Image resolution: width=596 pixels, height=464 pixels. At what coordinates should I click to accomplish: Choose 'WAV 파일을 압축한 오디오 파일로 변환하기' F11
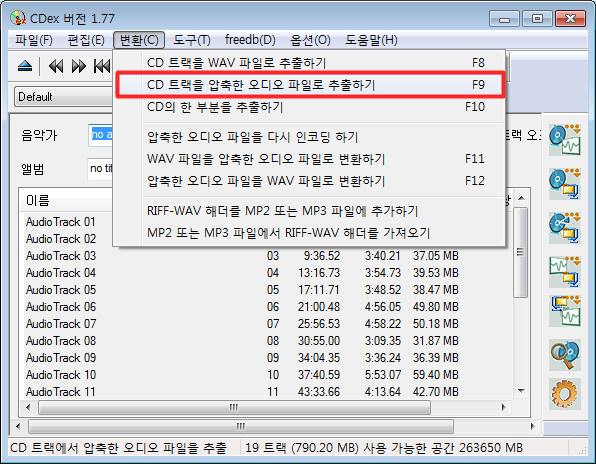(x=309, y=159)
